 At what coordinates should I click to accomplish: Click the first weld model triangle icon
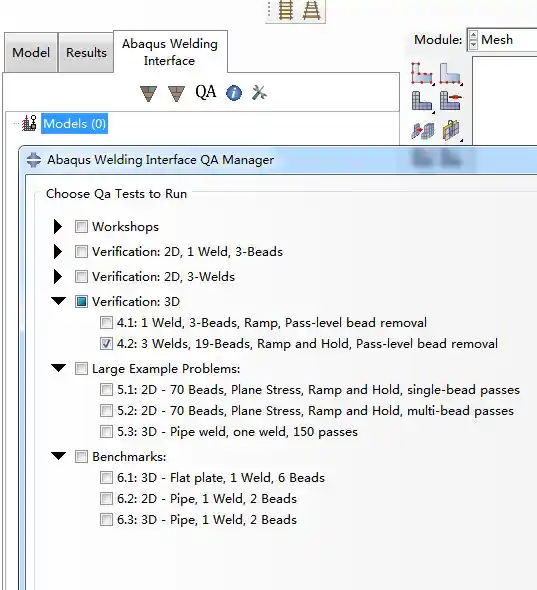pos(148,93)
